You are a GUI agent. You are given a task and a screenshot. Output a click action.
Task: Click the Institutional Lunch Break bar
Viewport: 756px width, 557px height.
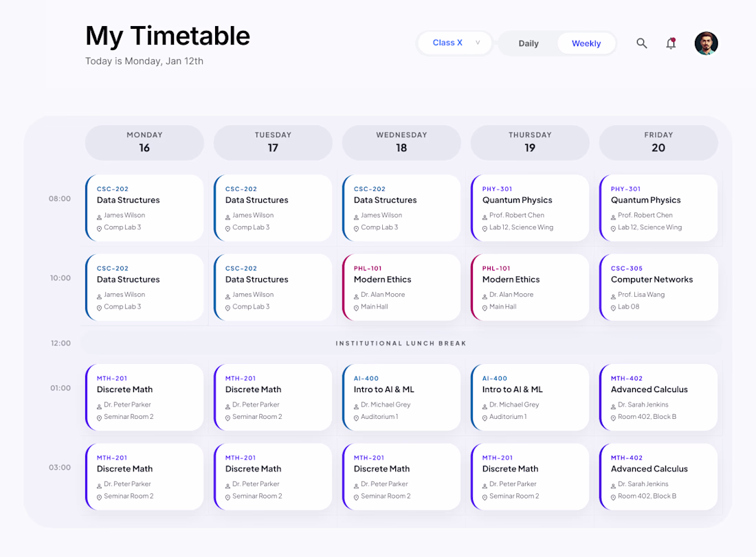click(401, 343)
